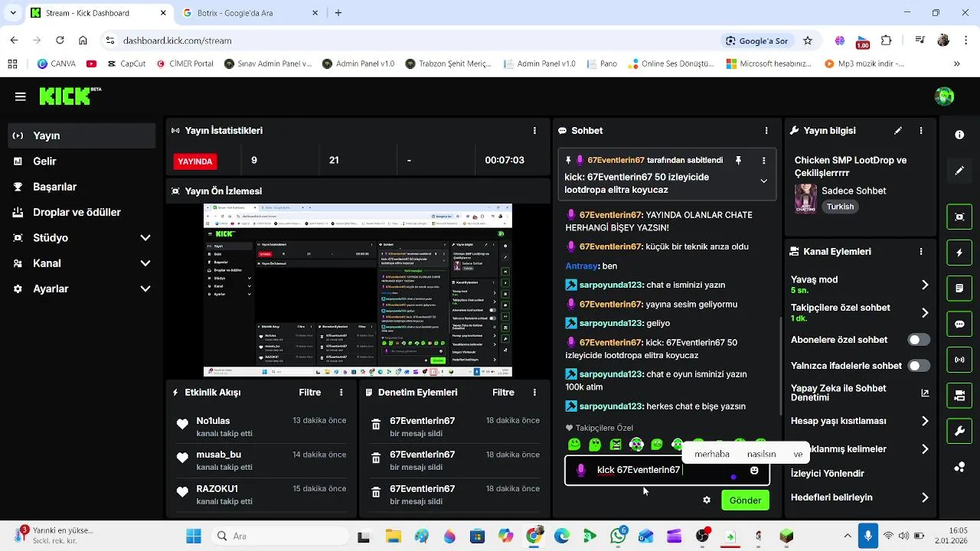Screen dimensions: 980x551
Task: Open chat settings gear next to Gönder
Action: [x=707, y=500]
